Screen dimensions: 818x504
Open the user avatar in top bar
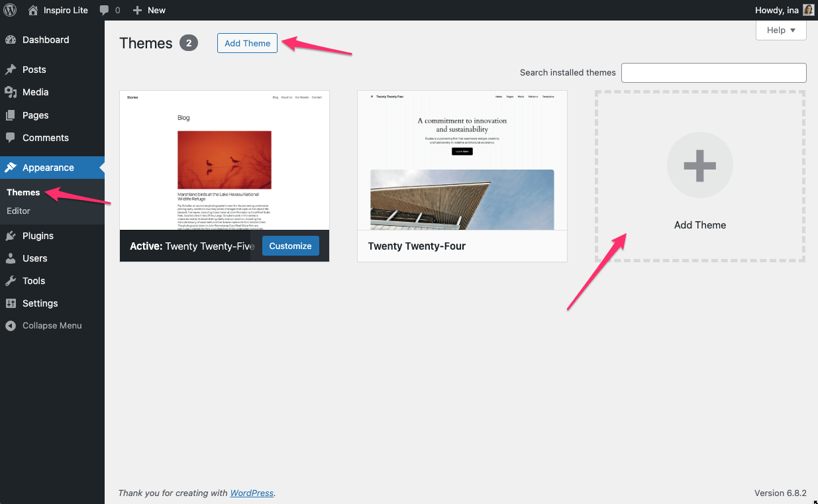pos(808,10)
